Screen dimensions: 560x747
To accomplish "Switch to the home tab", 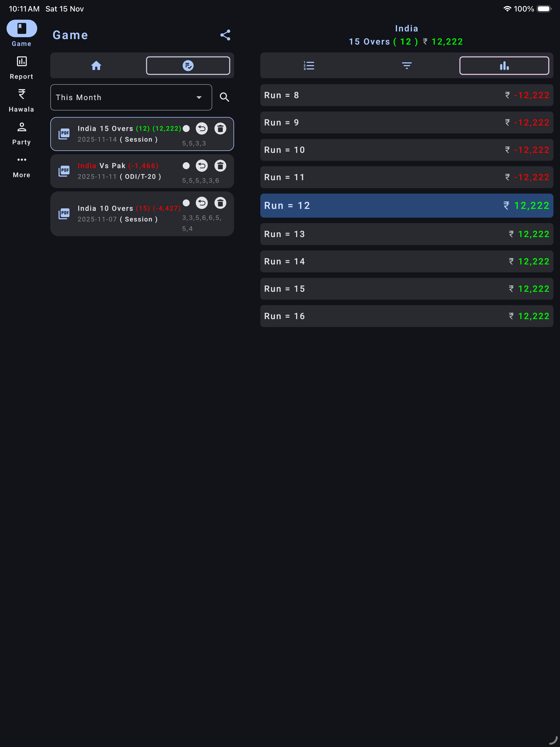I will (x=96, y=66).
